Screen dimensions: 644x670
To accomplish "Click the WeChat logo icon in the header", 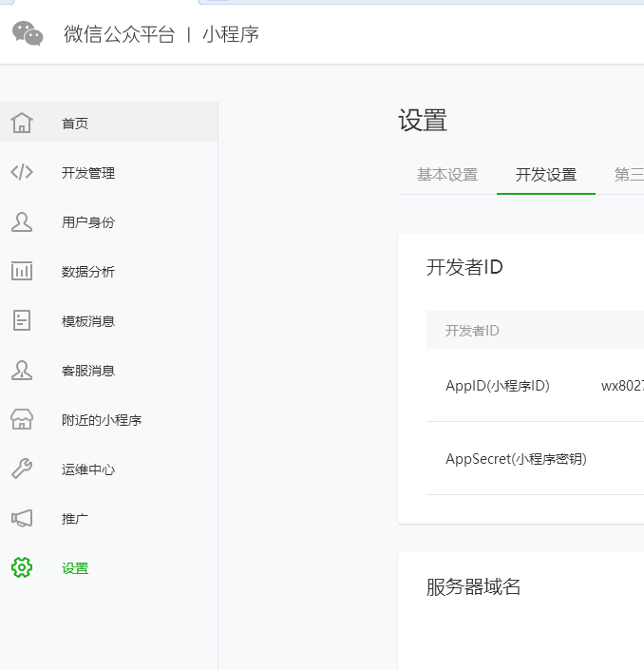I will pyautogui.click(x=28, y=33).
